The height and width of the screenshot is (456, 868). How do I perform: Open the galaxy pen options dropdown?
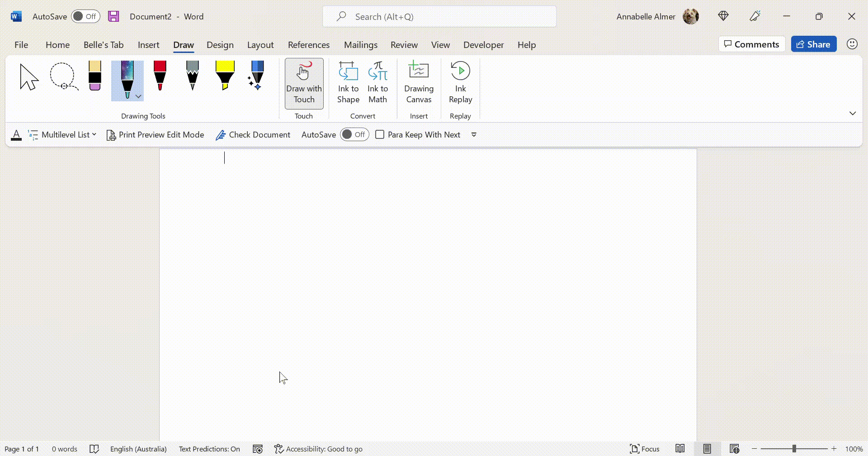[138, 96]
